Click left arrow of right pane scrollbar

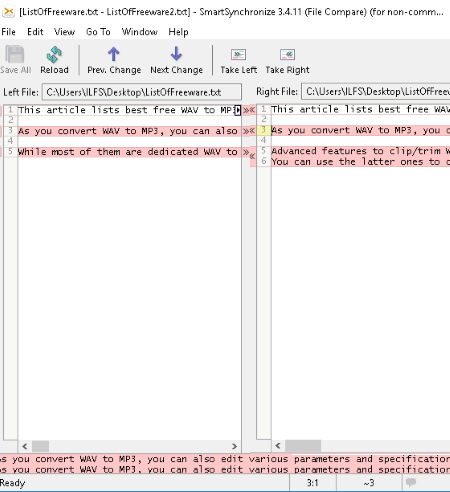278,446
